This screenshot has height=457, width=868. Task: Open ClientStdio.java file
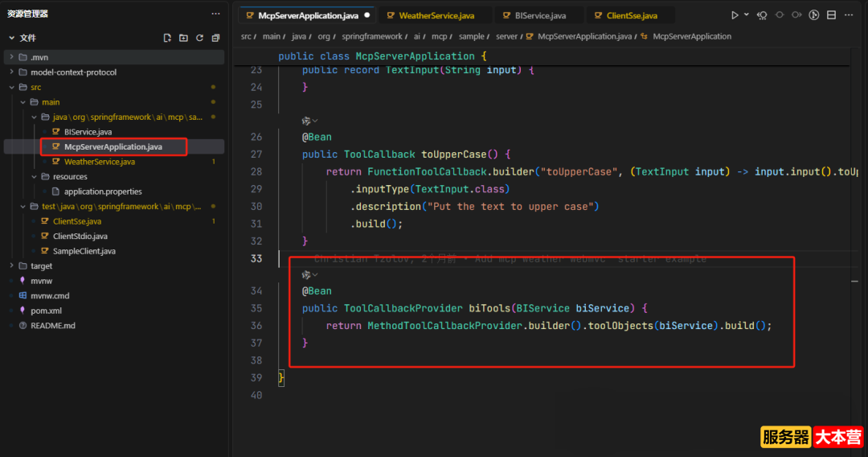pos(80,237)
